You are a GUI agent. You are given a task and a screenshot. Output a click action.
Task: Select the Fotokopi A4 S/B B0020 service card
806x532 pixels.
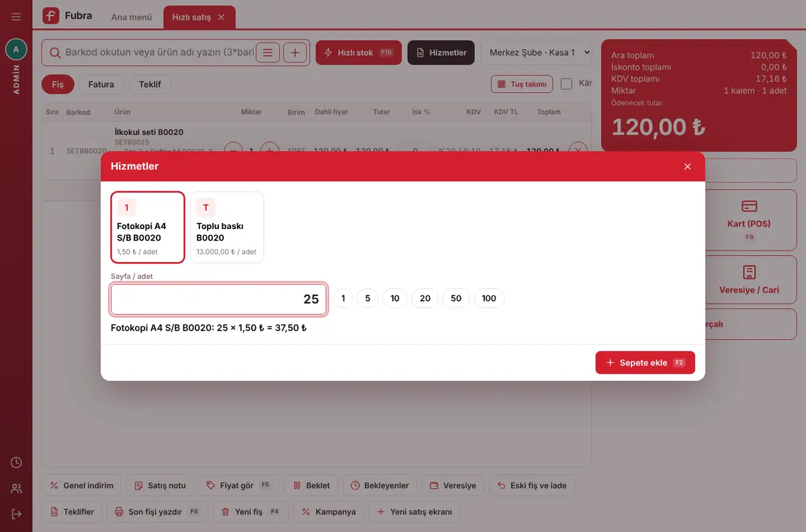148,227
